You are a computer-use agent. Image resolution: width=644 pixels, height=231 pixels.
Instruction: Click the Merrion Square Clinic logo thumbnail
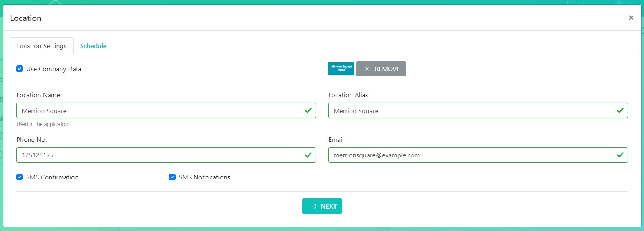pyautogui.click(x=341, y=69)
